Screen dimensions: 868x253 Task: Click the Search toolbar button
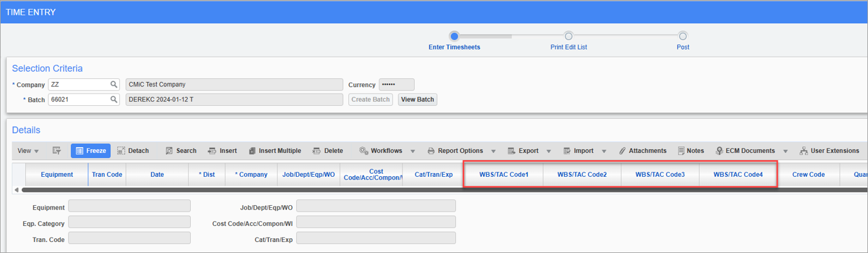[181, 151]
